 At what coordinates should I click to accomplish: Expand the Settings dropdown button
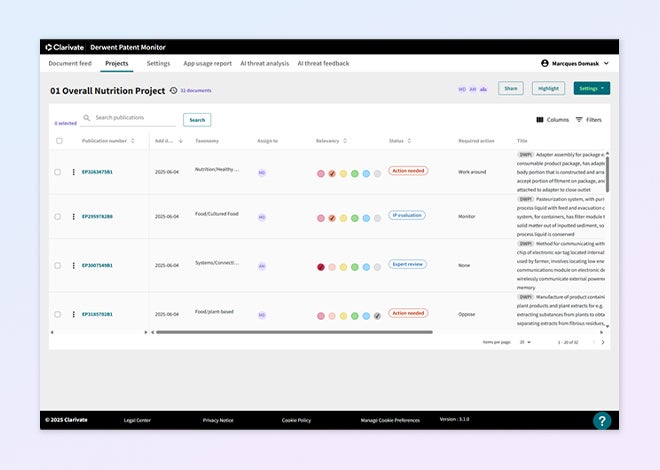pos(591,88)
